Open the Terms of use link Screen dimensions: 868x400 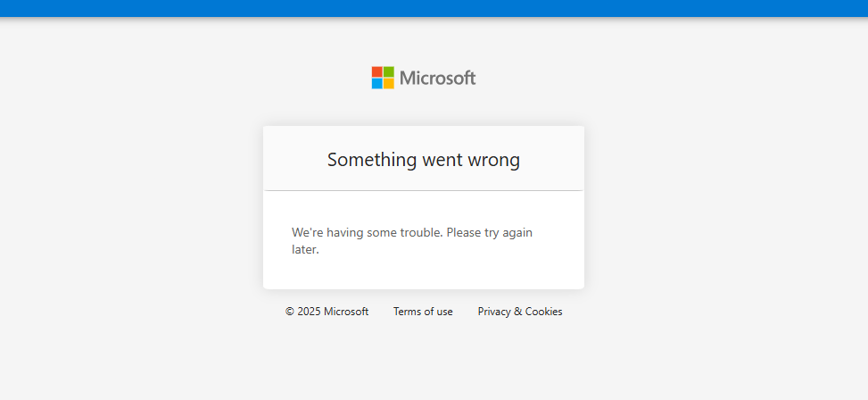(x=423, y=312)
